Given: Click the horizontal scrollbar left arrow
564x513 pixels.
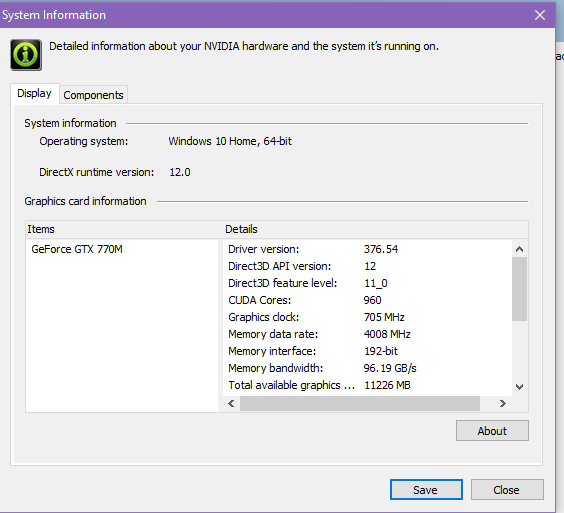Looking at the screenshot, I should pos(231,404).
